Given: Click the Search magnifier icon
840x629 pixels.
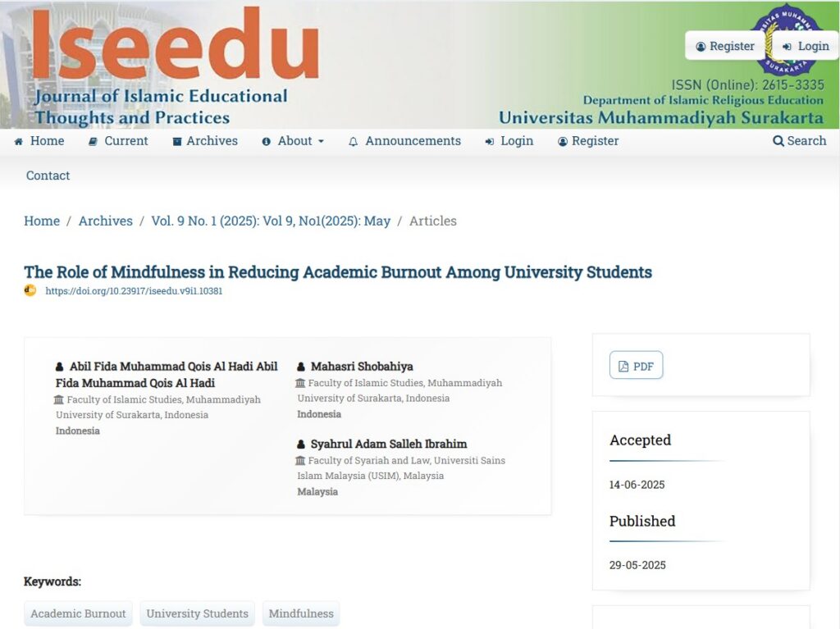Looking at the screenshot, I should coord(778,141).
